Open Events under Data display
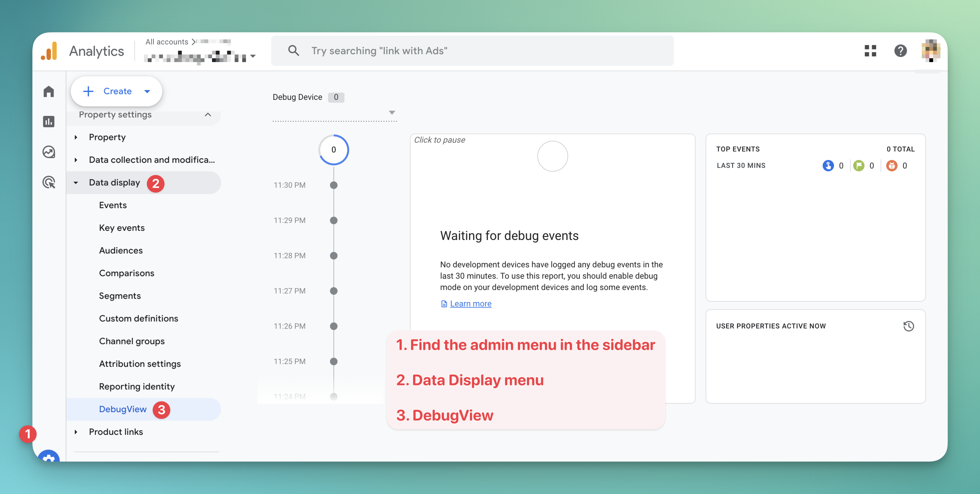 pyautogui.click(x=113, y=205)
